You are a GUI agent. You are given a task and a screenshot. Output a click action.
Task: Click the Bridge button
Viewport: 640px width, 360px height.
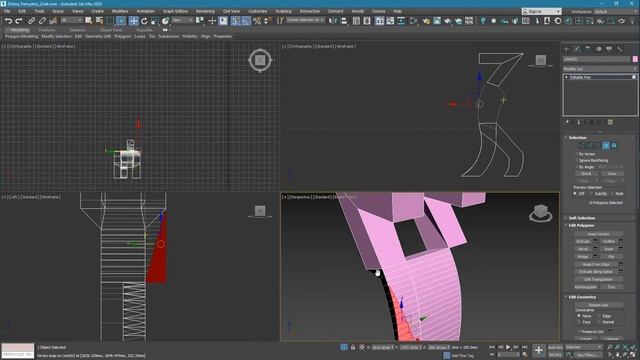click(584, 257)
